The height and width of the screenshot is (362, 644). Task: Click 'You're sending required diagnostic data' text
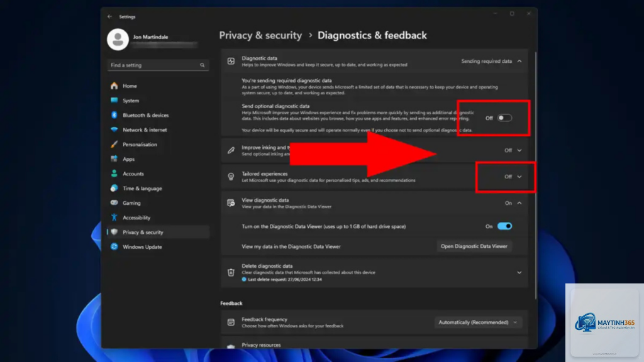pos(287,81)
